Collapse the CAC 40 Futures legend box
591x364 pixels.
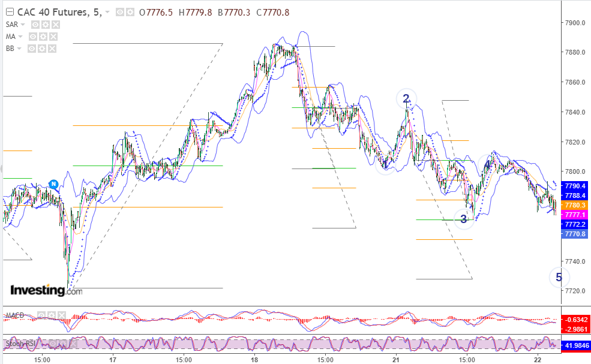pos(10,13)
